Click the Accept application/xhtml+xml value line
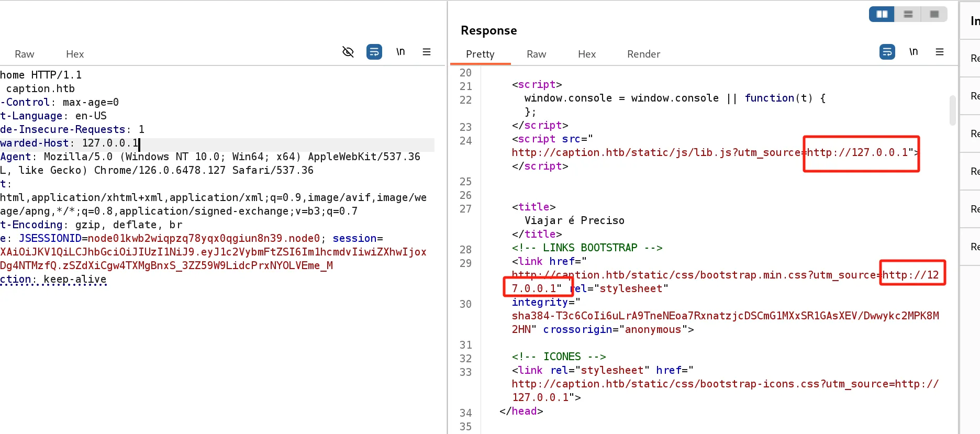Screen dimensions: 980x434 click(x=214, y=197)
